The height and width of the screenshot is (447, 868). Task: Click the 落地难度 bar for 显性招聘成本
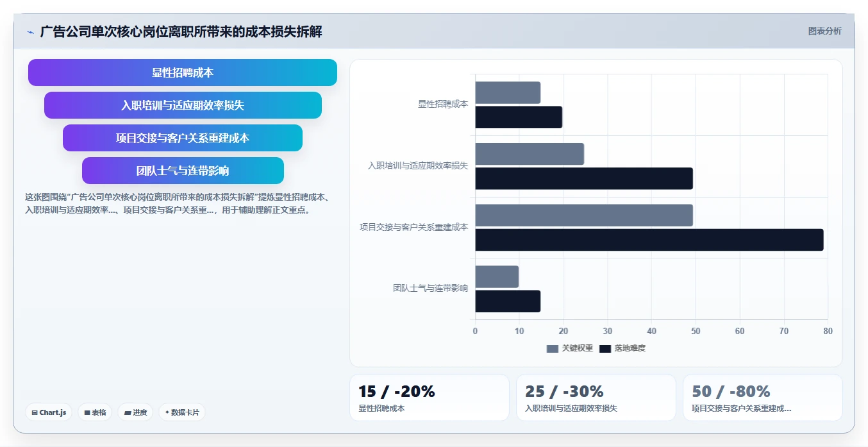click(519, 117)
